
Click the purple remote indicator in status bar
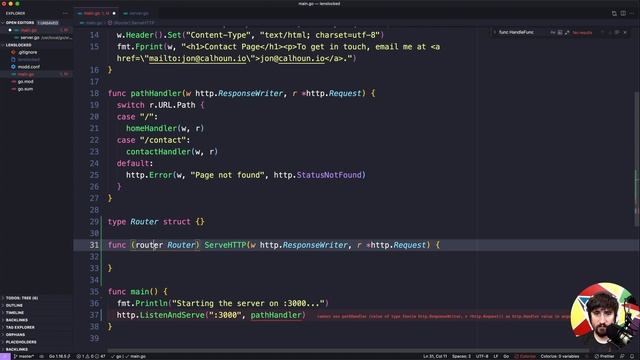(x=5, y=356)
